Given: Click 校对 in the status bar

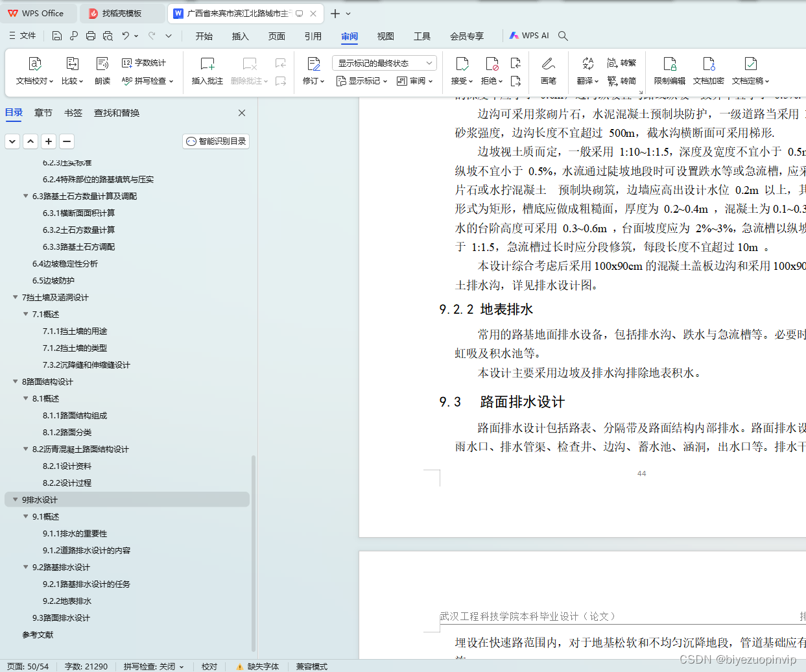Looking at the screenshot, I should coord(209,666).
